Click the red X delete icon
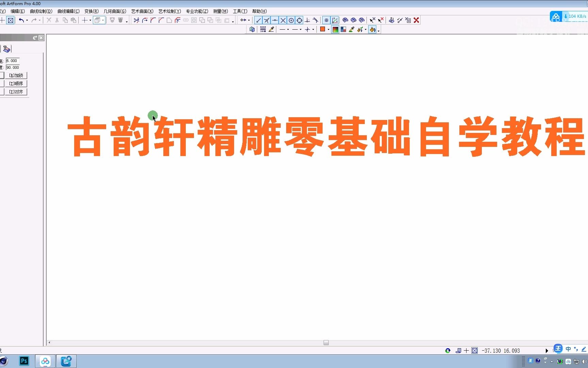Viewport: 588px width, 368px height. pos(416,20)
